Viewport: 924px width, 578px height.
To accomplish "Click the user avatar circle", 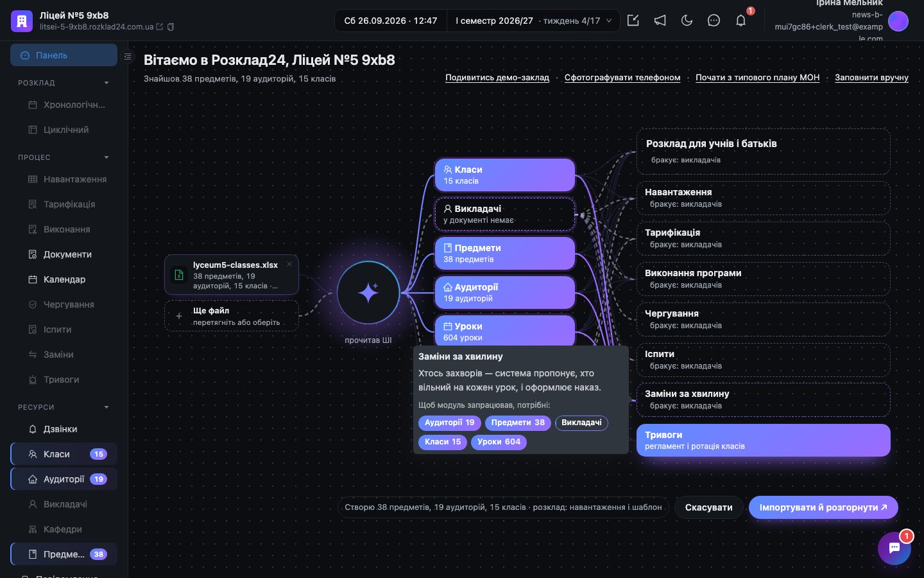I will pos(898,21).
